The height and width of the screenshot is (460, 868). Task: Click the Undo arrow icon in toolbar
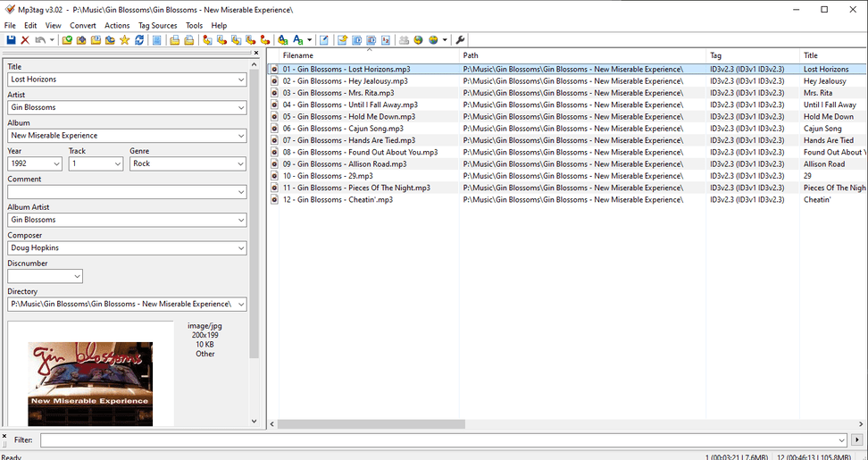pyautogui.click(x=40, y=40)
